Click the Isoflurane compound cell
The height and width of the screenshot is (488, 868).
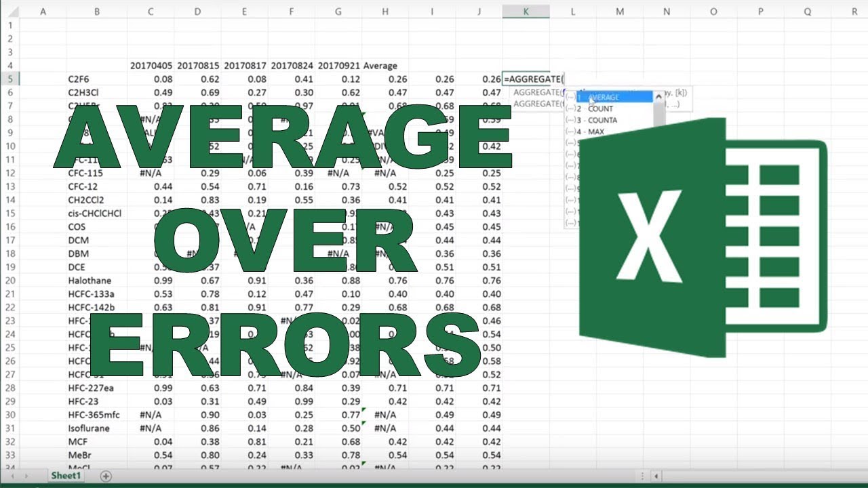pyautogui.click(x=97, y=428)
